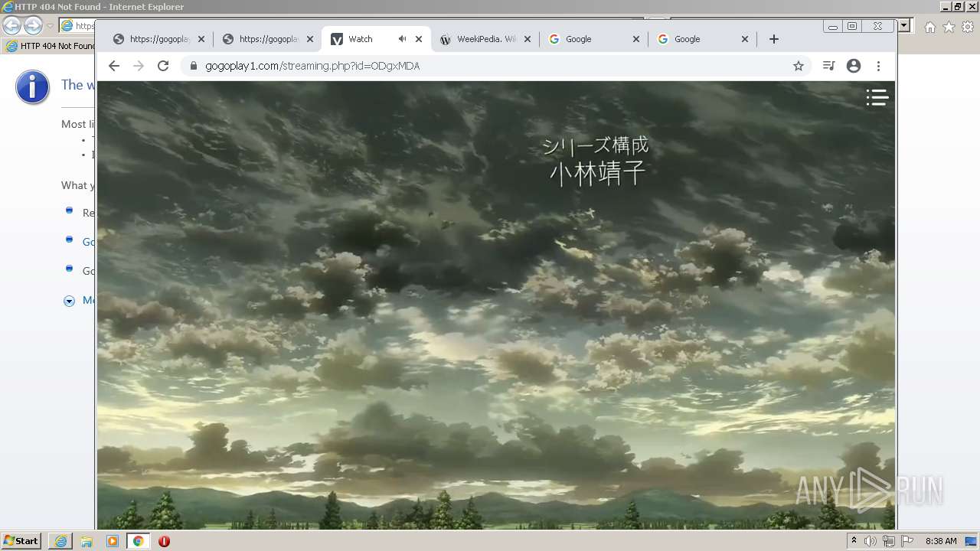Close the WeekiPedia tab
Screen dimensions: 980x551
coord(528,39)
